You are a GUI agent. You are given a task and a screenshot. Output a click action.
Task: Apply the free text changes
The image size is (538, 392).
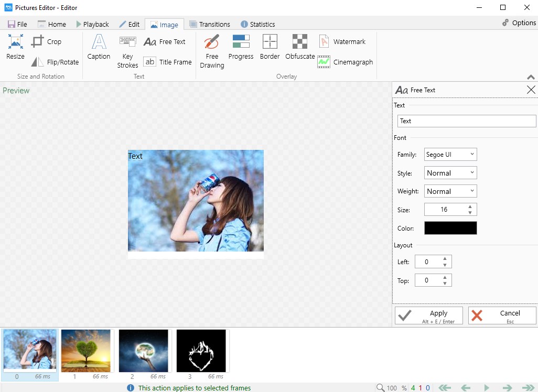(429, 315)
